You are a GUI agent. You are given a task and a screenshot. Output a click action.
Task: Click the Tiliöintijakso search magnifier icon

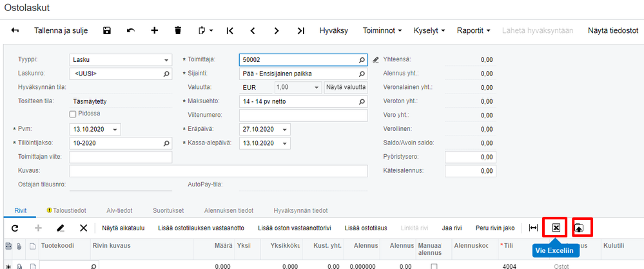[x=166, y=143]
